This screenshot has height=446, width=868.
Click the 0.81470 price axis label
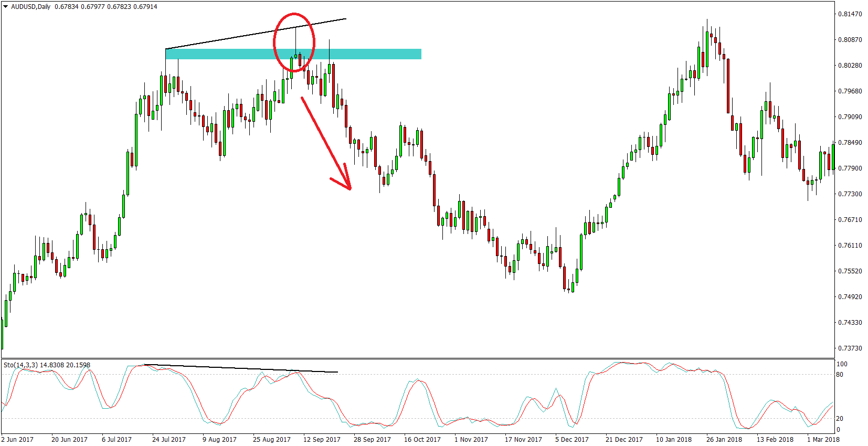[850, 14]
